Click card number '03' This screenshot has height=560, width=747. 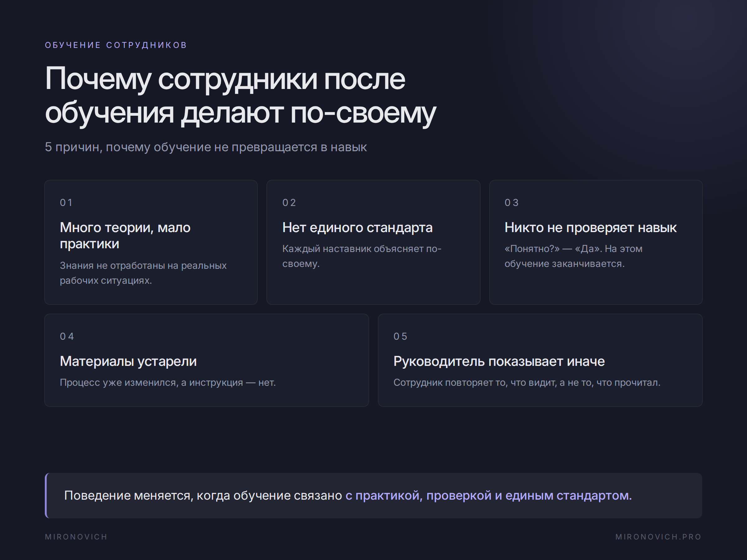coord(511,203)
